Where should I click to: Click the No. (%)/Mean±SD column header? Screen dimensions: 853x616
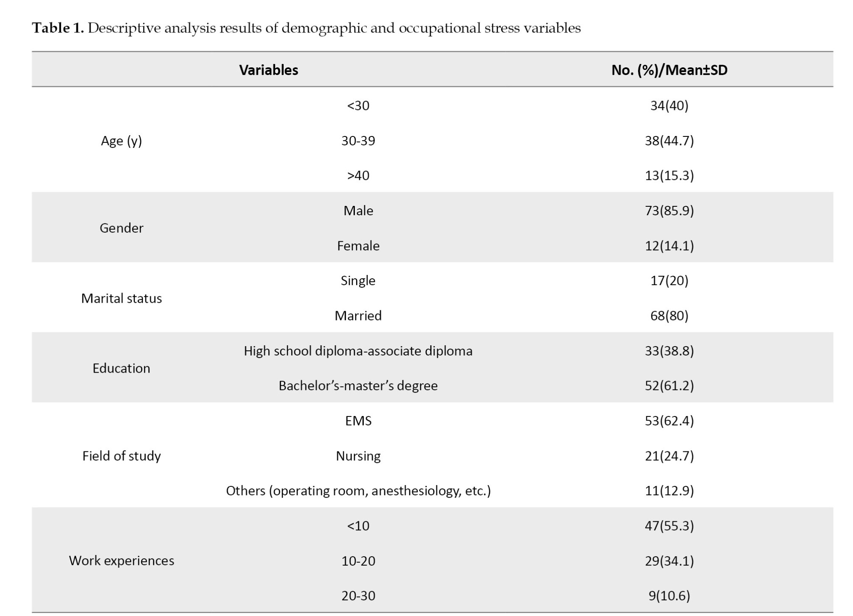(x=669, y=70)
